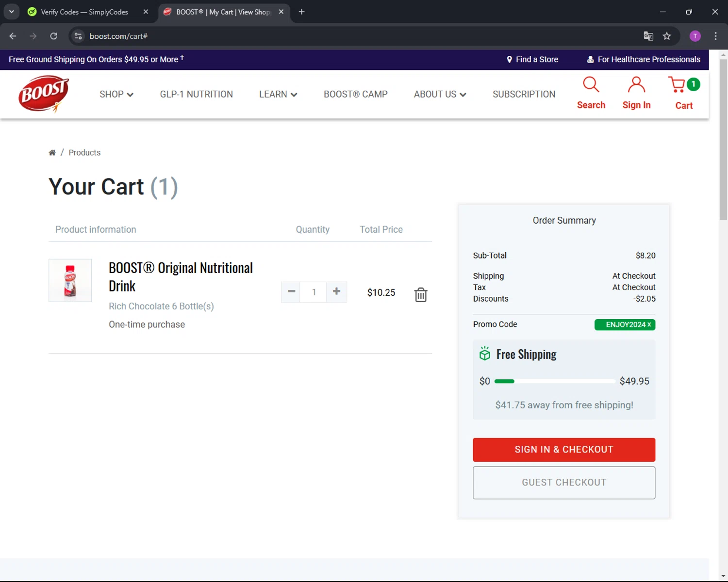Click the product bottle thumbnail
The image size is (728, 582).
(x=70, y=280)
